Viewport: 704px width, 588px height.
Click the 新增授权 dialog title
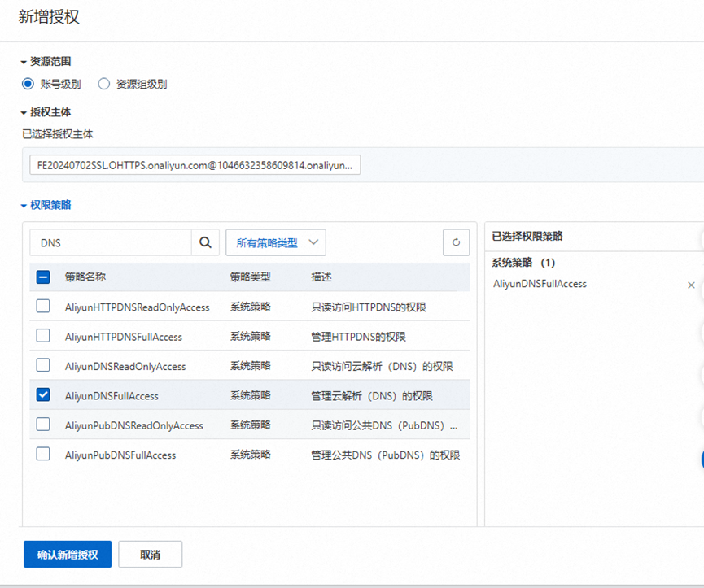click(x=49, y=17)
